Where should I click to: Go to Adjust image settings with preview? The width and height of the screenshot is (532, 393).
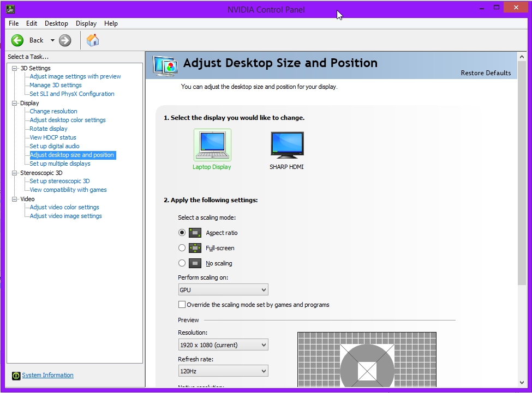point(75,76)
